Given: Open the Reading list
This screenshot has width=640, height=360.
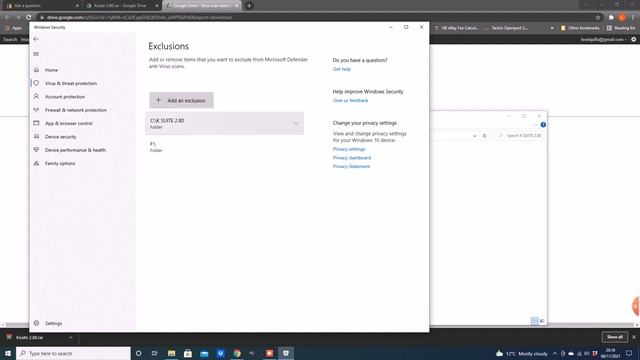Looking at the screenshot, I should 621,28.
